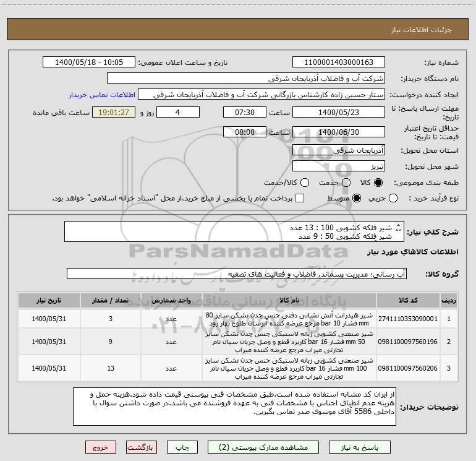The image size is (476, 461).
Task: Click the response deadline date 1400/05/23
Action: (x=339, y=113)
